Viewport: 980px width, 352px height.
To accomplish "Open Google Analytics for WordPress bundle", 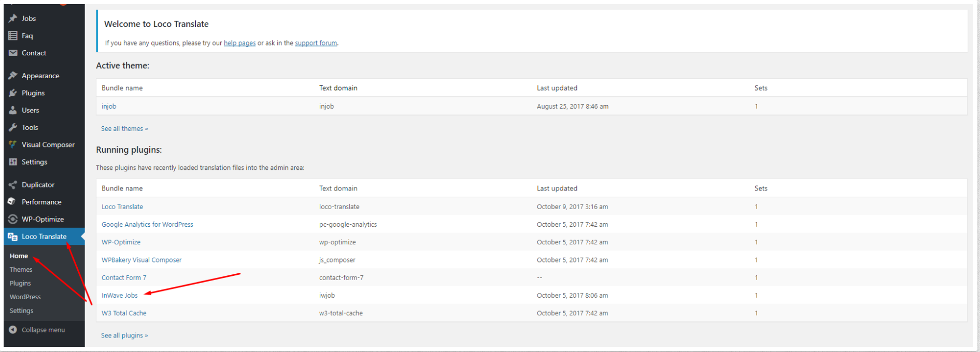I will tap(147, 224).
